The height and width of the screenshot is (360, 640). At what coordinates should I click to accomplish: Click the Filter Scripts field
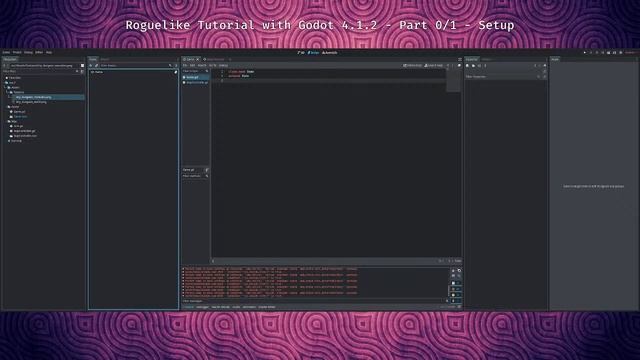click(x=196, y=71)
